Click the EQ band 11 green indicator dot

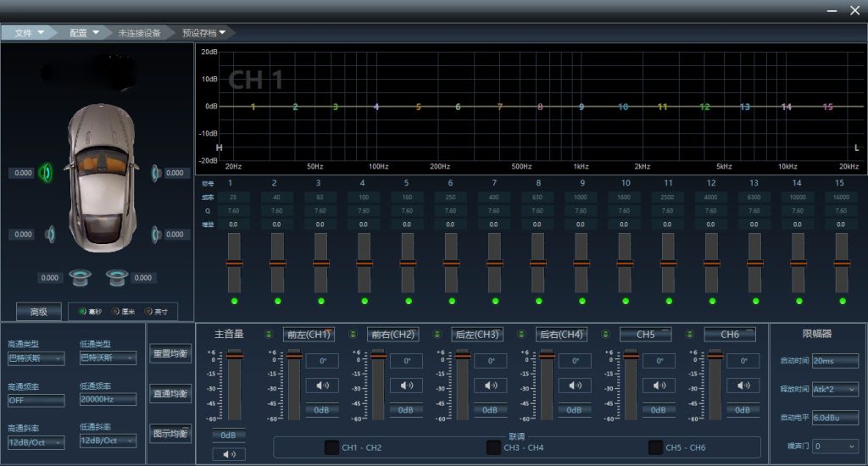(x=669, y=301)
